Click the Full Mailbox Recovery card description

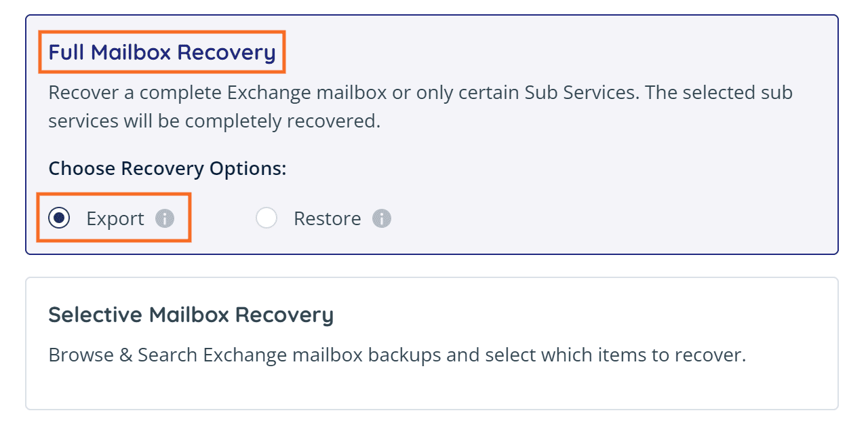tap(420, 106)
